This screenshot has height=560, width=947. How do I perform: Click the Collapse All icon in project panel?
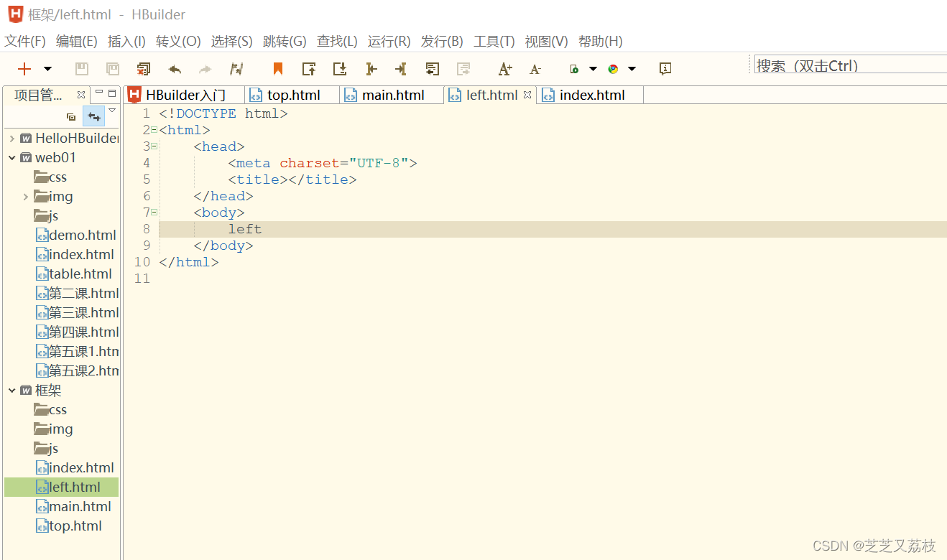71,116
